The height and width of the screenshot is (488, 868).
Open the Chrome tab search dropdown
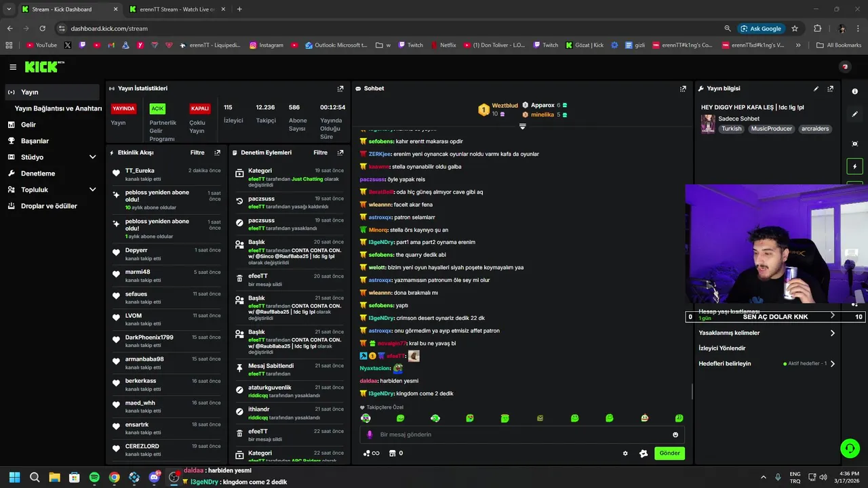pyautogui.click(x=9, y=9)
